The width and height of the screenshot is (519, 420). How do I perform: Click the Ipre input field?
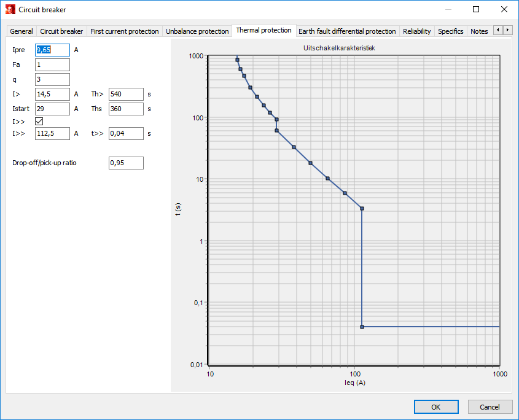point(52,50)
